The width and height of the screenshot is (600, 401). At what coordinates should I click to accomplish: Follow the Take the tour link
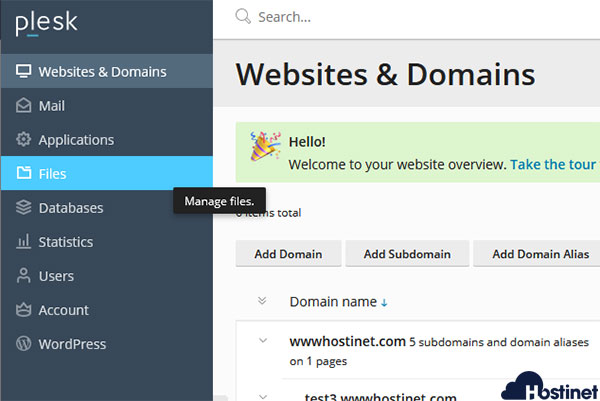click(553, 165)
